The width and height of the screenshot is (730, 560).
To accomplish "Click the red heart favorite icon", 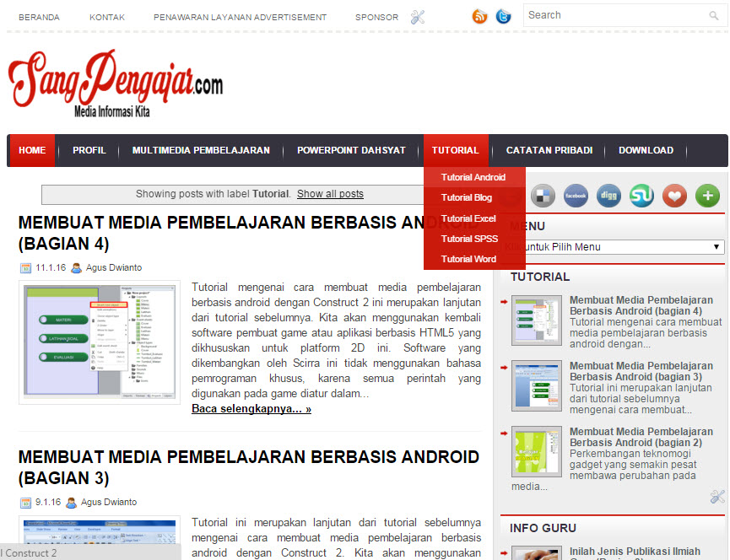I will point(674,196).
